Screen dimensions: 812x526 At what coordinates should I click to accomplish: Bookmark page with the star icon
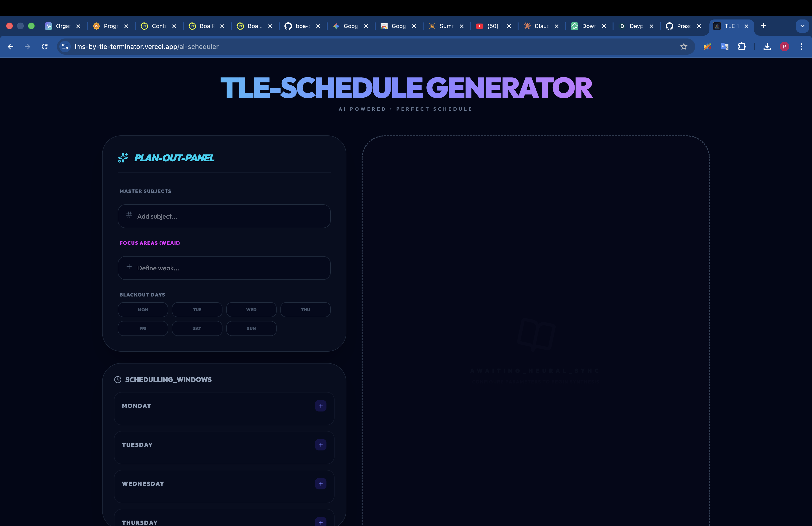click(x=683, y=47)
